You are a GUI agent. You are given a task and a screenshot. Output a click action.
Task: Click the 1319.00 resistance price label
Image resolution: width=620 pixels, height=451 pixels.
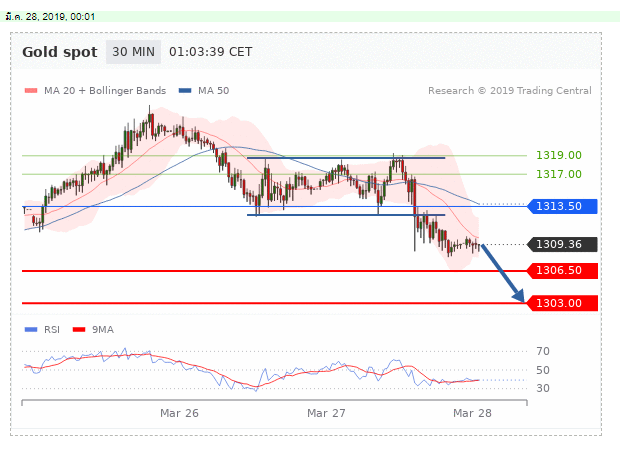[x=559, y=155]
